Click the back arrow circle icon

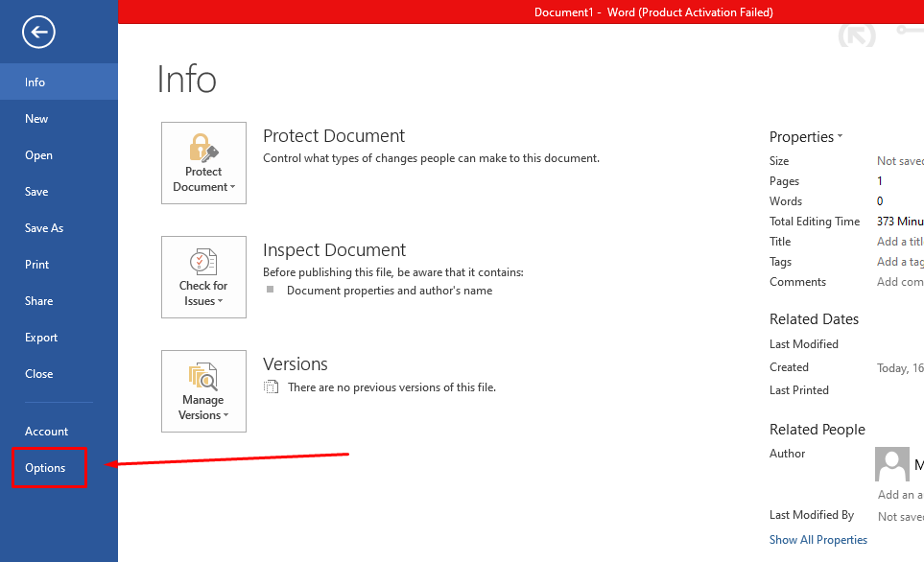point(38,33)
